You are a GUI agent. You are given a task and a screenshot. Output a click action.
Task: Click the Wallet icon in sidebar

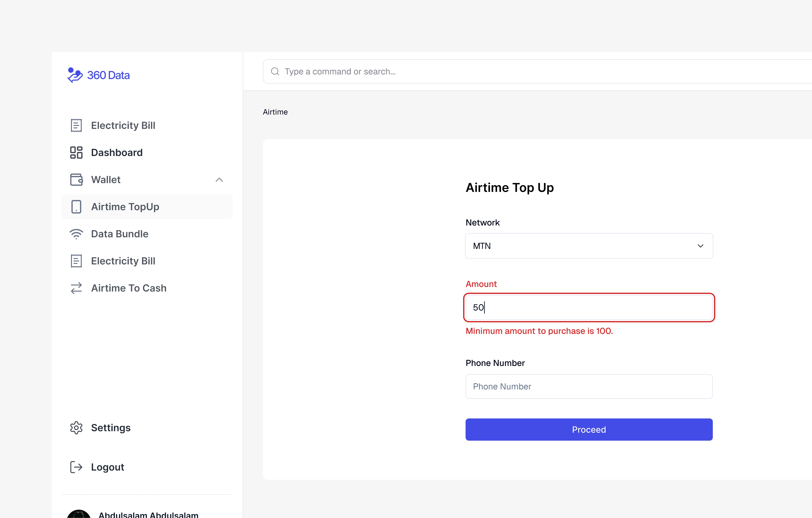coord(76,180)
